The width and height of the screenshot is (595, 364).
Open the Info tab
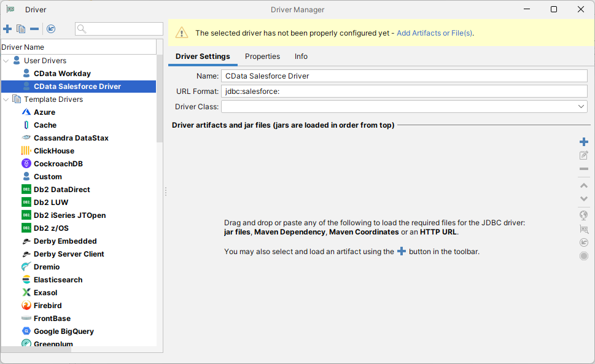[301, 56]
